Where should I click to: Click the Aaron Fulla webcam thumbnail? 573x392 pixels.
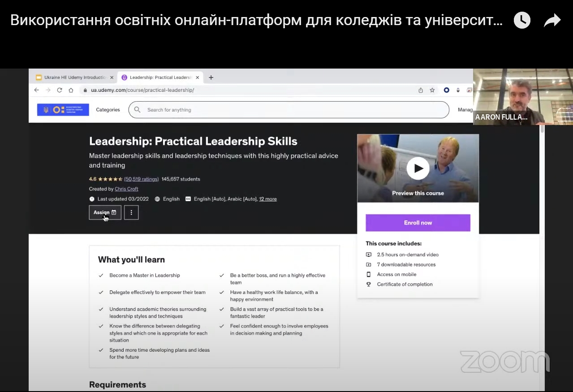[x=523, y=96]
